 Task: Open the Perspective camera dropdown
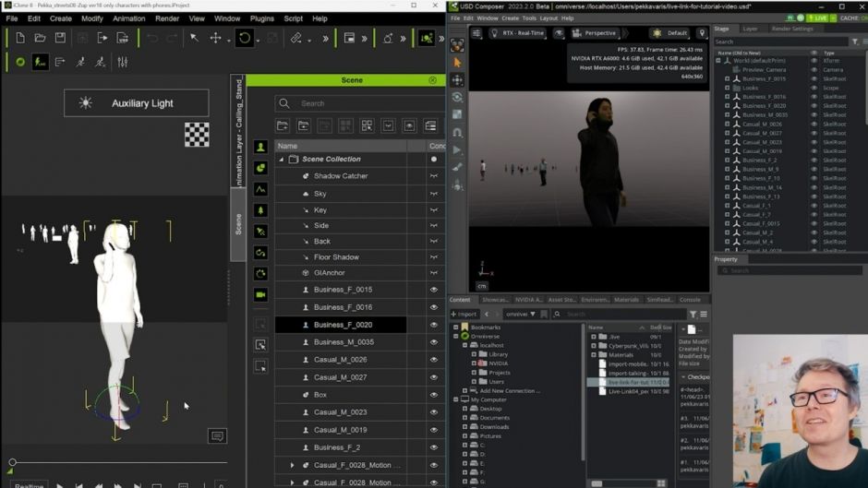coord(595,33)
